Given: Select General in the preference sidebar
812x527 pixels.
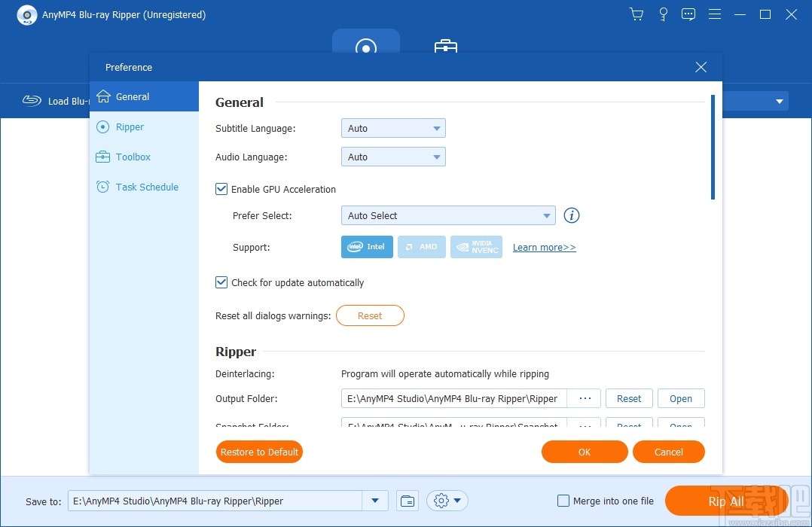Looking at the screenshot, I should [x=144, y=96].
